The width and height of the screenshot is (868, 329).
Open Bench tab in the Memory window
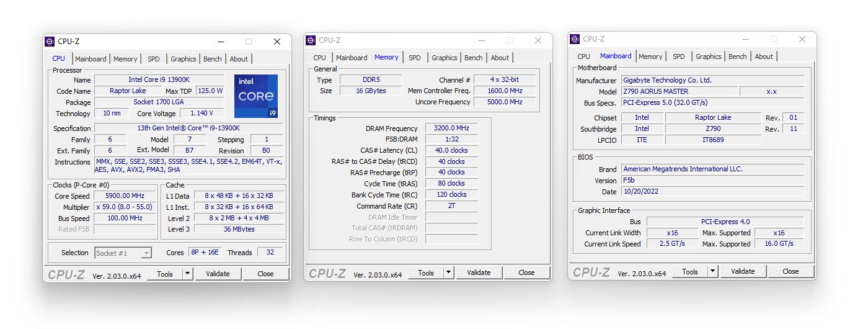click(474, 58)
